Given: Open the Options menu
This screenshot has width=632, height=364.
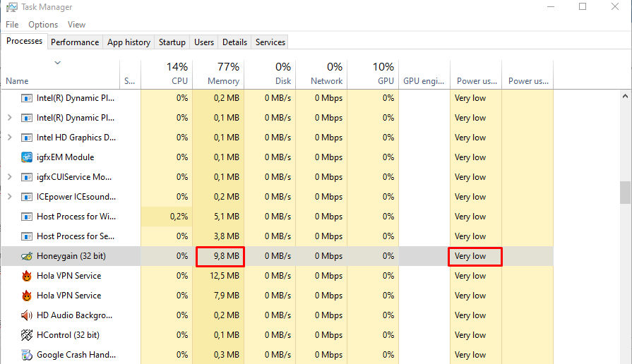Looking at the screenshot, I should [43, 25].
